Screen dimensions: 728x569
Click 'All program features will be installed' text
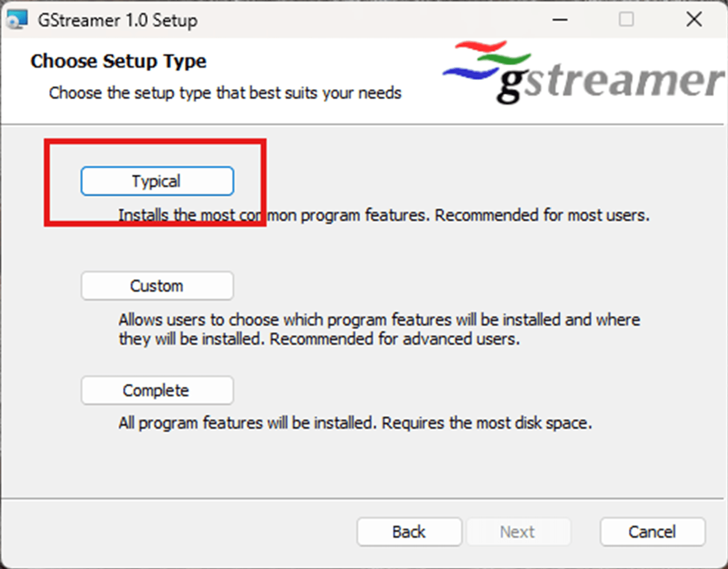(x=355, y=422)
